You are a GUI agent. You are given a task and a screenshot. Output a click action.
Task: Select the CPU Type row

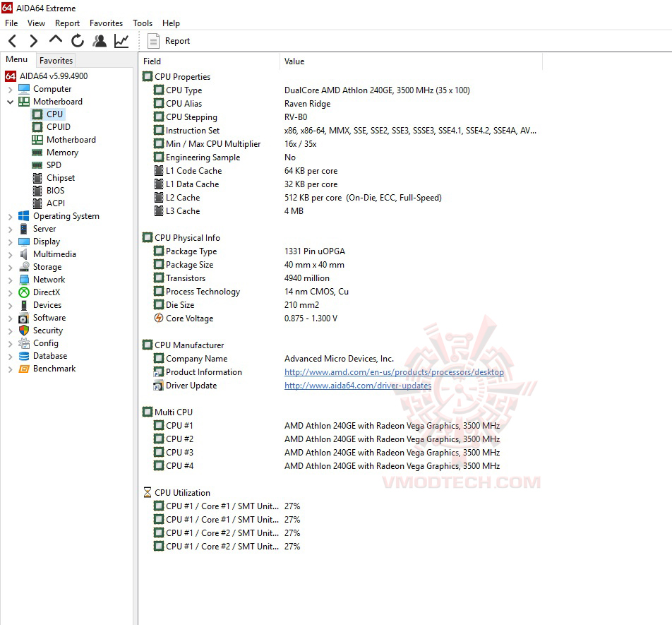(341, 90)
